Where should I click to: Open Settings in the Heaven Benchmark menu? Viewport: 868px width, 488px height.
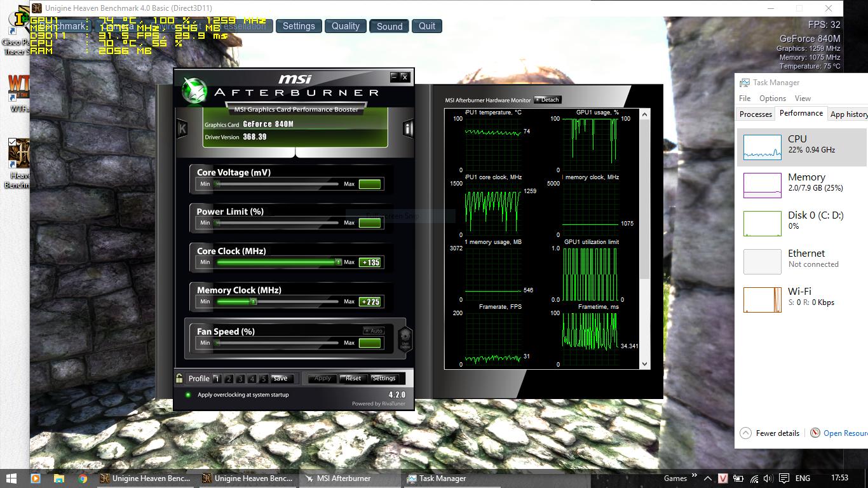299,26
